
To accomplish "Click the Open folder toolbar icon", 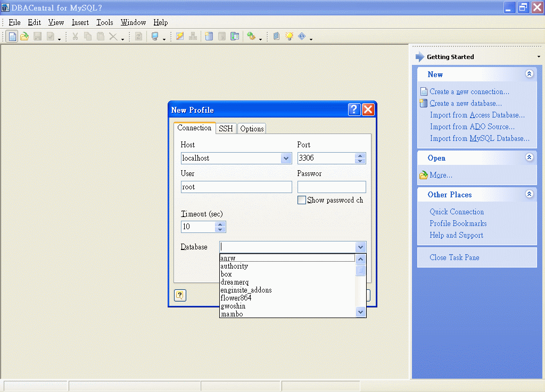I will pyautogui.click(x=24, y=36).
